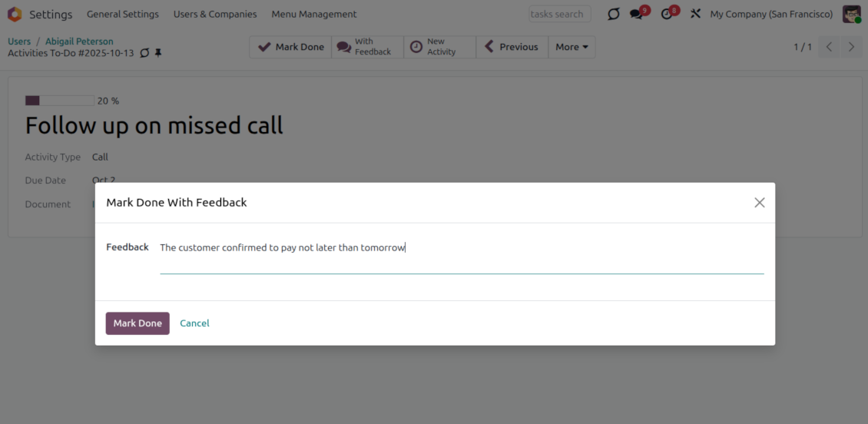Click the debug tools wrench icon
This screenshot has width=868, height=424.
(695, 14)
